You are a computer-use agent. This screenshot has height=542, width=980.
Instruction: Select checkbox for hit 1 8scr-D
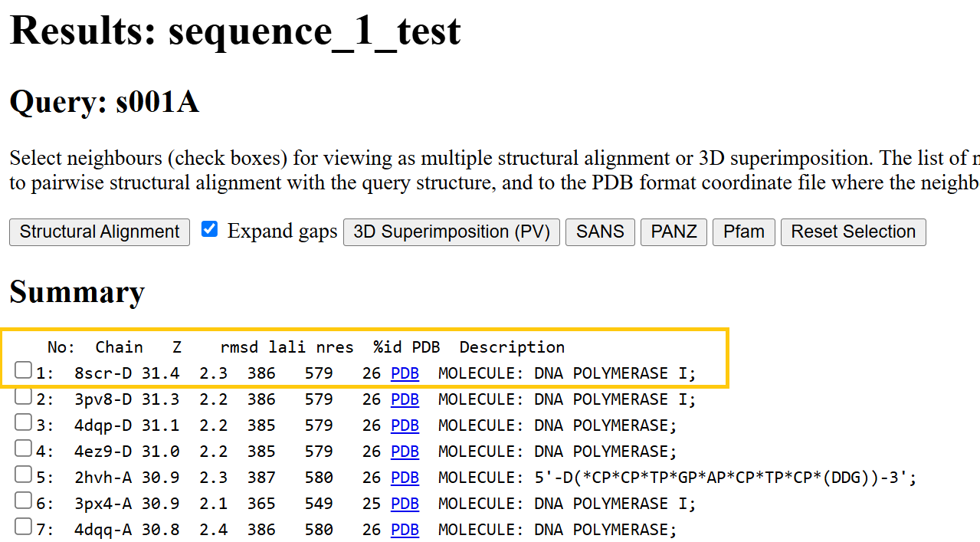click(x=24, y=371)
